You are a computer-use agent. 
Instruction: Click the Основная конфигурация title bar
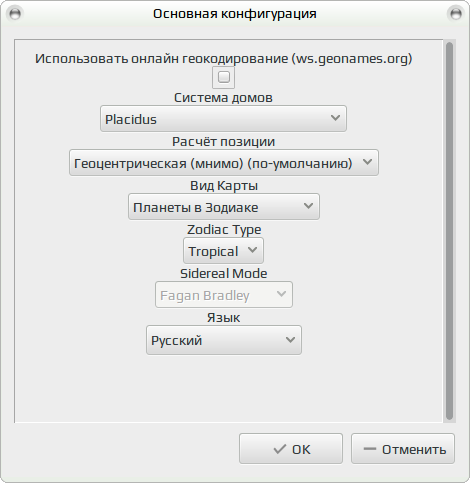point(235,14)
